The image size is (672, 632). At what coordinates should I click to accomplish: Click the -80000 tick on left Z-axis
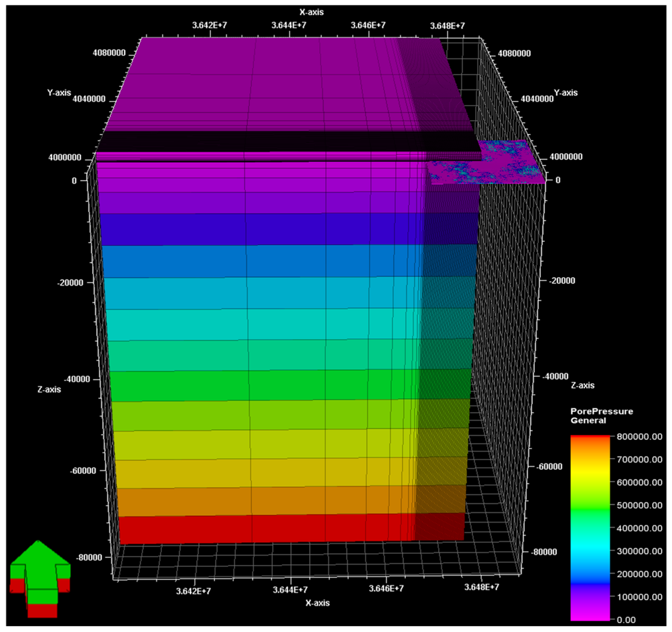click(89, 557)
